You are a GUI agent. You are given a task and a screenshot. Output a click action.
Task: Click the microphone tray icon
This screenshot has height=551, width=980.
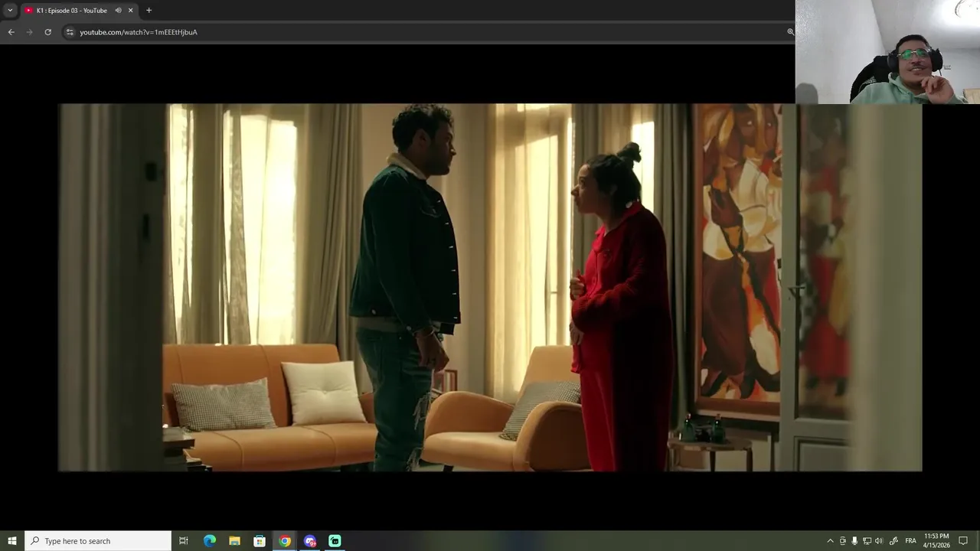pyautogui.click(x=854, y=541)
